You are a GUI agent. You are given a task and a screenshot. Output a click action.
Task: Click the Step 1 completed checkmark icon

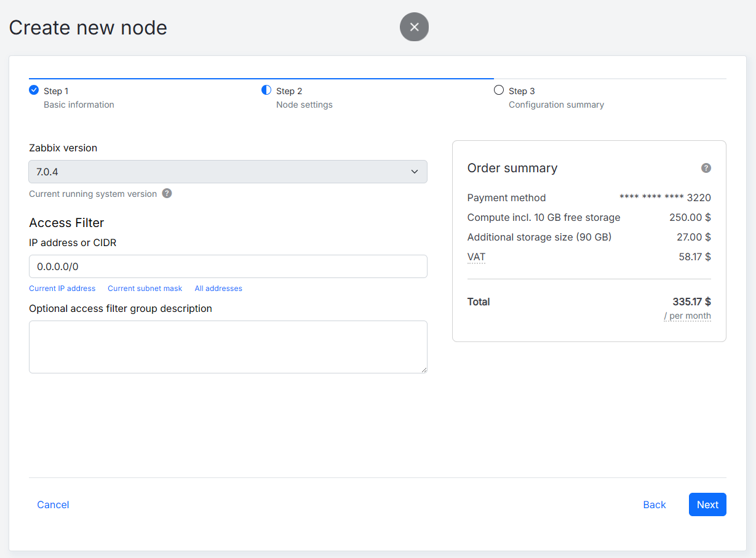pyautogui.click(x=34, y=90)
